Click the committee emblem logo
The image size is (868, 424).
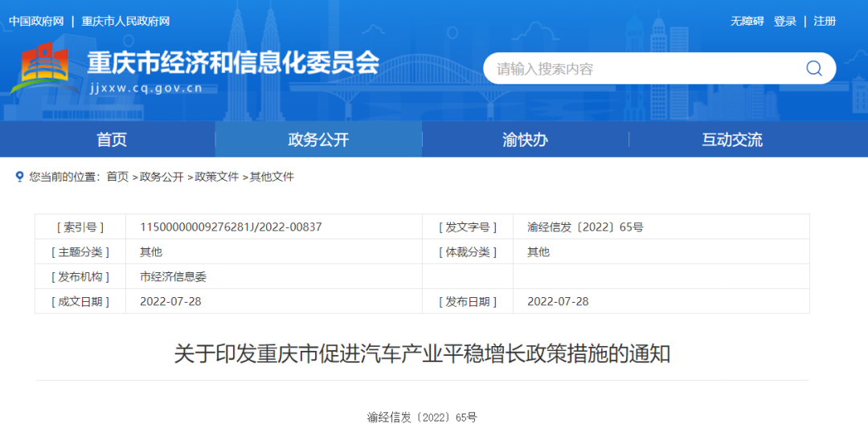tap(45, 69)
